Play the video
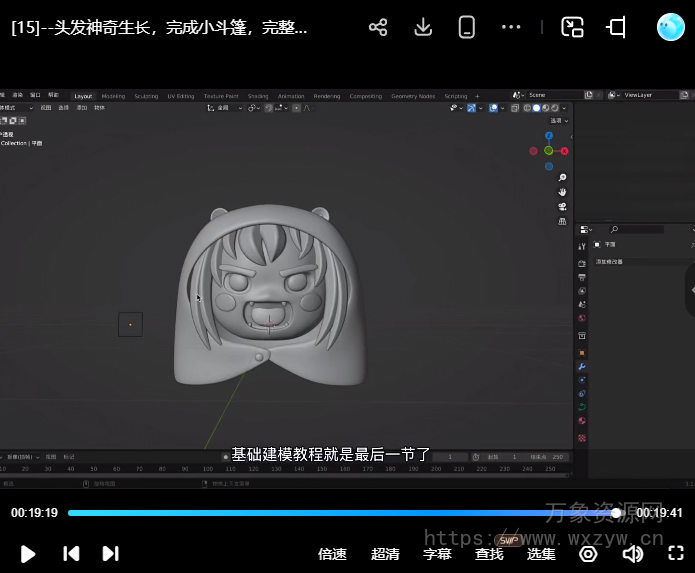 coord(28,553)
